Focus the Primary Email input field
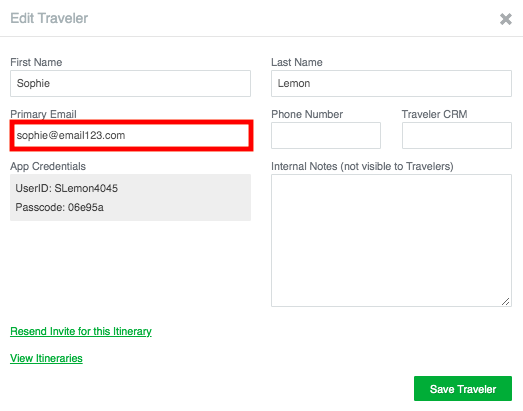 tap(131, 135)
